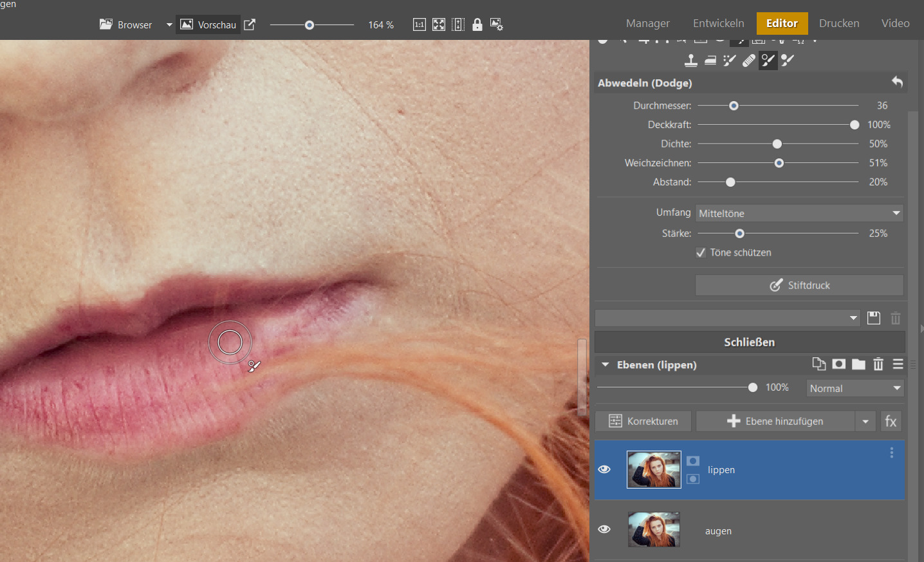Expand the side panel arrow at right edge
The width and height of the screenshot is (924, 562).
[x=921, y=328]
